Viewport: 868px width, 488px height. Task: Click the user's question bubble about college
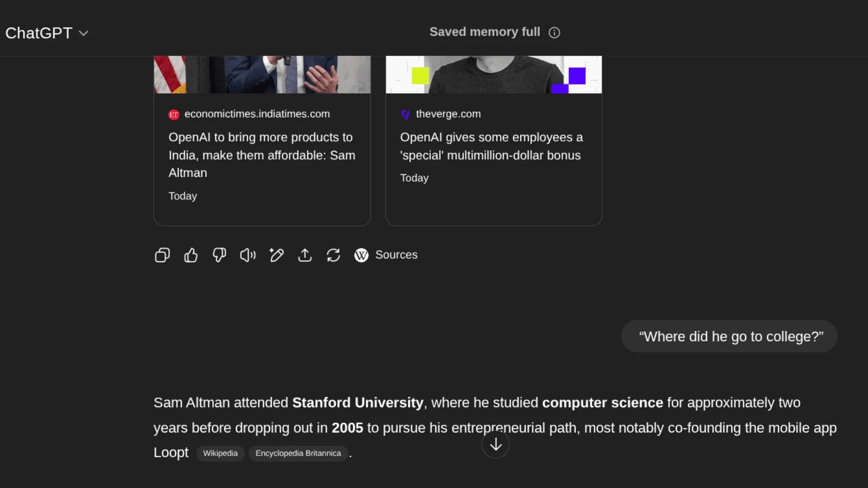(x=729, y=336)
